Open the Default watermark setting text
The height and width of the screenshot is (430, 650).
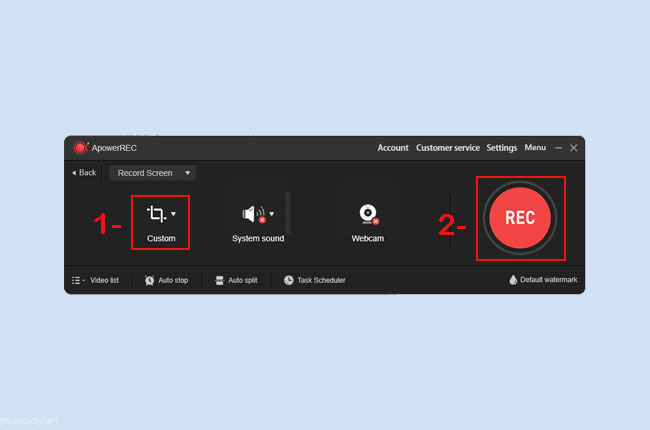[x=548, y=280]
